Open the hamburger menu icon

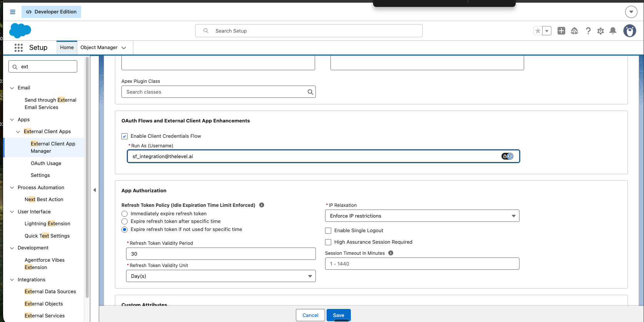(13, 12)
